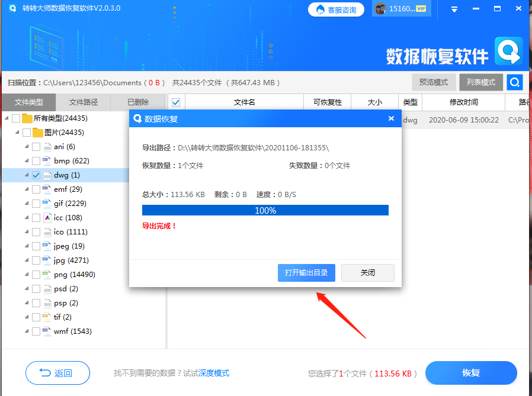This screenshot has height=396, width=532.
Task: Check the 所有类型 select-all checkbox
Action: (15, 118)
